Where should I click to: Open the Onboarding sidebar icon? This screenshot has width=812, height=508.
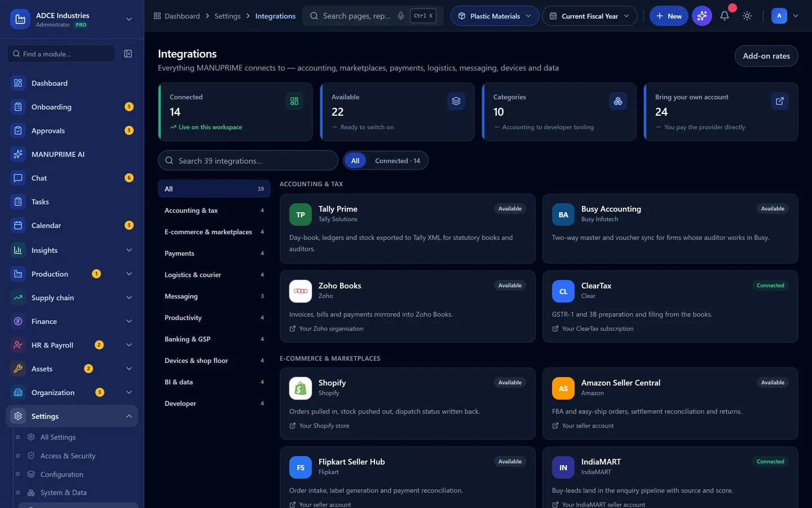(18, 107)
